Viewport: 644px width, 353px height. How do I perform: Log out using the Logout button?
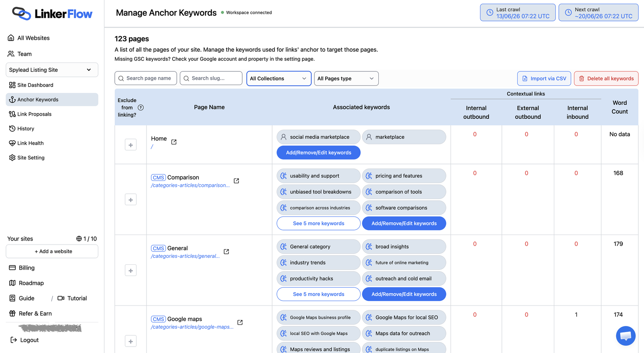(x=25, y=340)
